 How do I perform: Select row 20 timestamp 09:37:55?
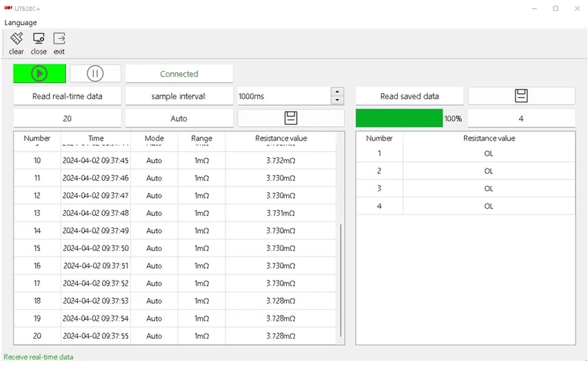[x=96, y=336]
